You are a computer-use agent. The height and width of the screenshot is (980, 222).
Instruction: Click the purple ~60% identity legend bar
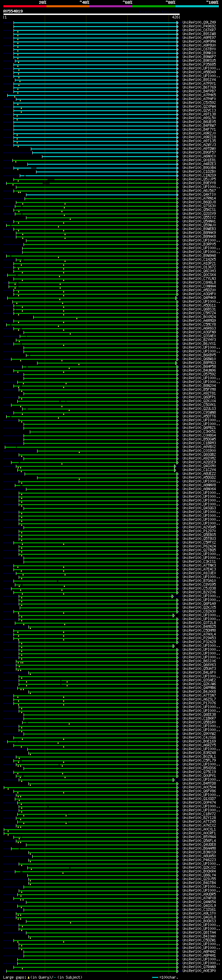pyautogui.click(x=111, y=6)
